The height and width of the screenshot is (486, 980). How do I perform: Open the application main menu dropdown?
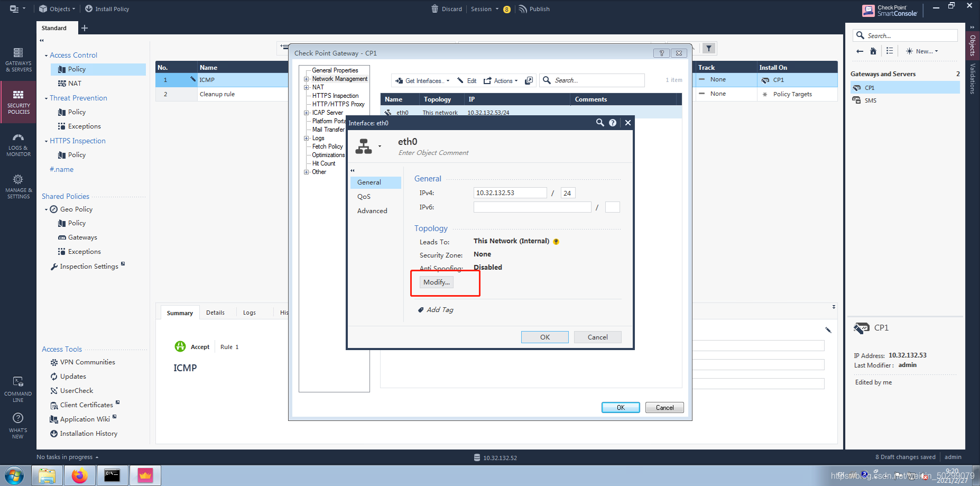(x=17, y=9)
